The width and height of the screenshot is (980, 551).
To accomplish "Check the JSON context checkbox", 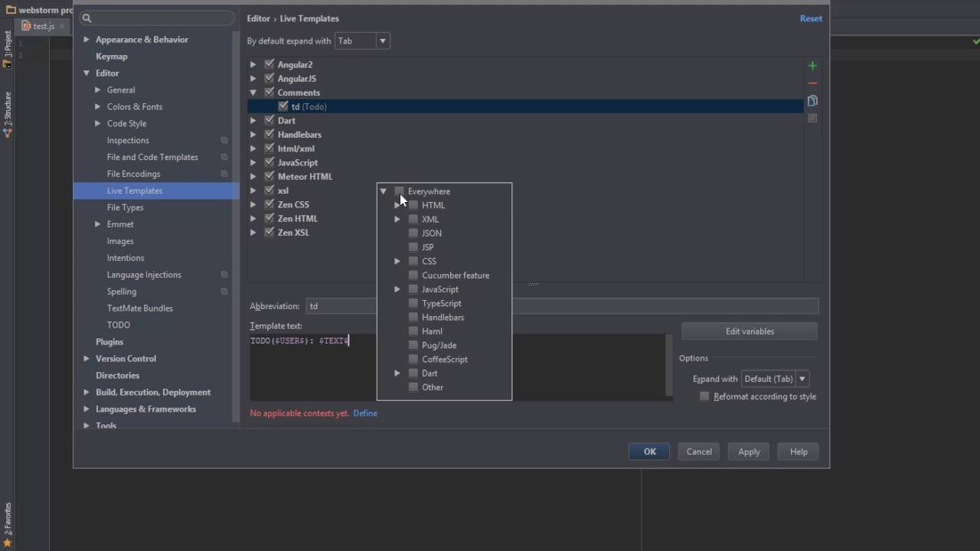I will click(413, 233).
